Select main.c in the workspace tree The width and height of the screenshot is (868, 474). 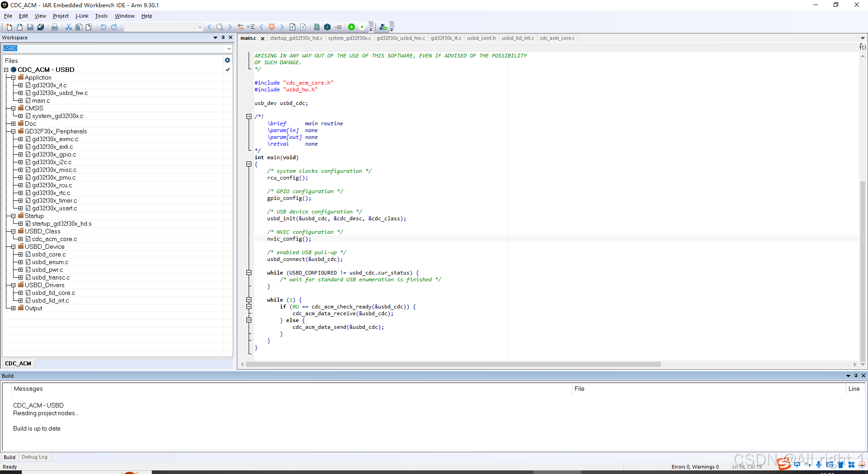tap(41, 100)
